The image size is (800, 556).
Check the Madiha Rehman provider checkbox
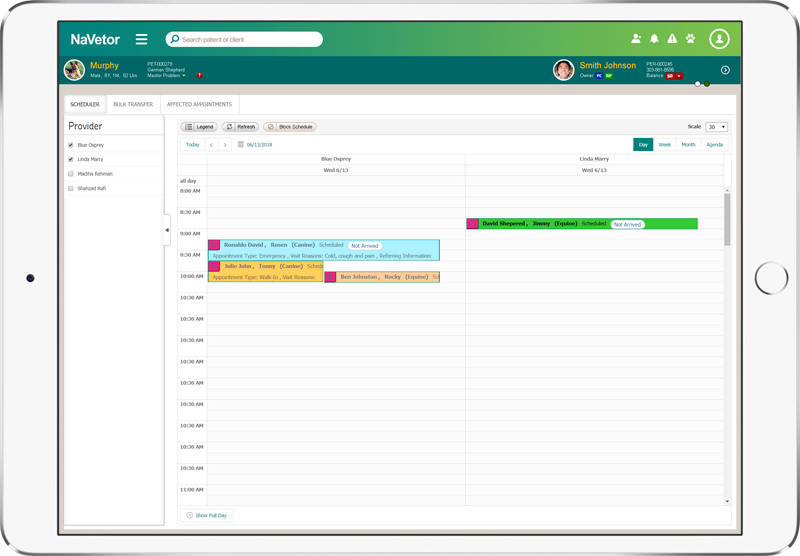pyautogui.click(x=70, y=174)
